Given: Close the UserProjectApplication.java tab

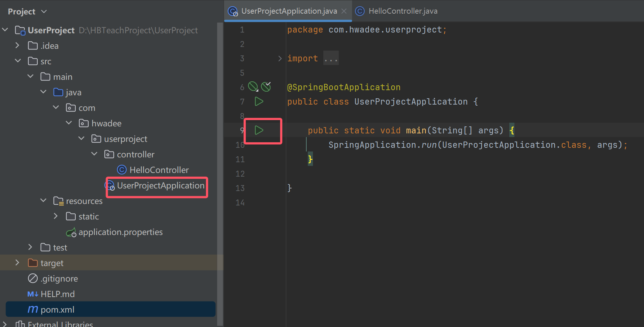Looking at the screenshot, I should click(344, 11).
